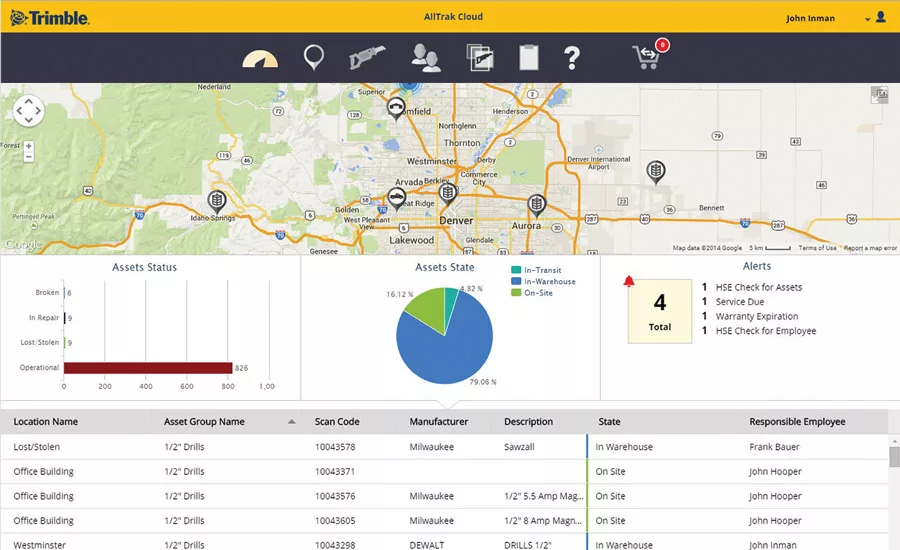This screenshot has width=900, height=550.
Task: Zoom in on the map with plus button
Action: 29,146
